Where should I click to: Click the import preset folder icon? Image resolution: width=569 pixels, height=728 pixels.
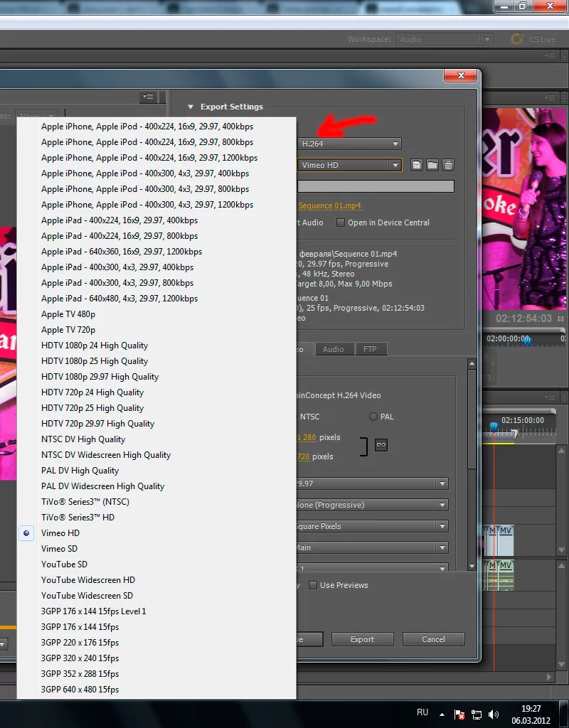pyautogui.click(x=432, y=165)
